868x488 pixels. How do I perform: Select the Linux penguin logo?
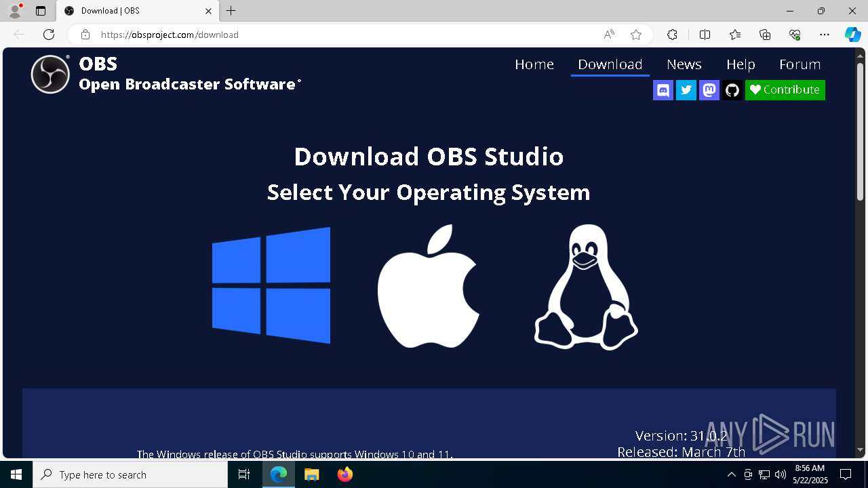click(586, 287)
